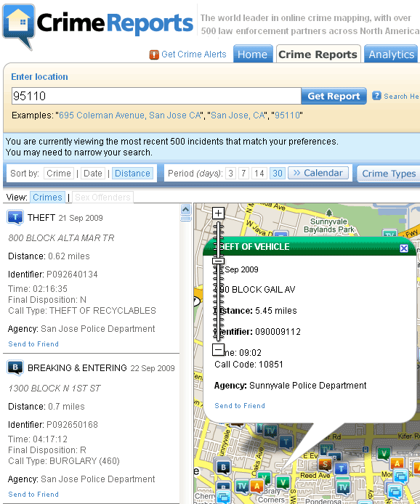The height and width of the screenshot is (504, 420).
Task: Zoom out the map with minus button
Action: pos(218,349)
